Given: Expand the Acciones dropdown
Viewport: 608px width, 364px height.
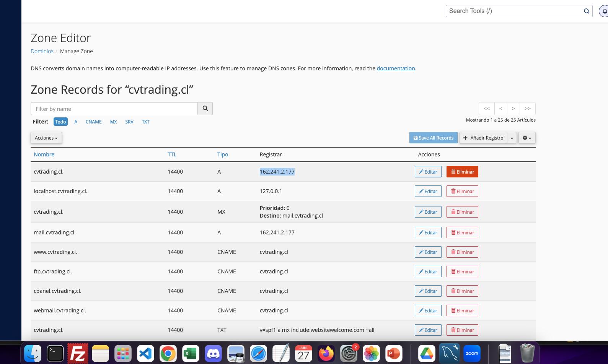Looking at the screenshot, I should pyautogui.click(x=46, y=138).
